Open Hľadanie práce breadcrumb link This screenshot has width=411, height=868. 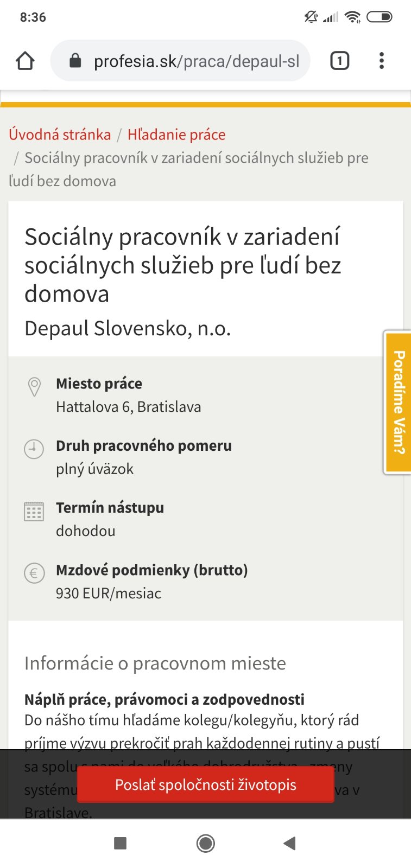pos(176,135)
